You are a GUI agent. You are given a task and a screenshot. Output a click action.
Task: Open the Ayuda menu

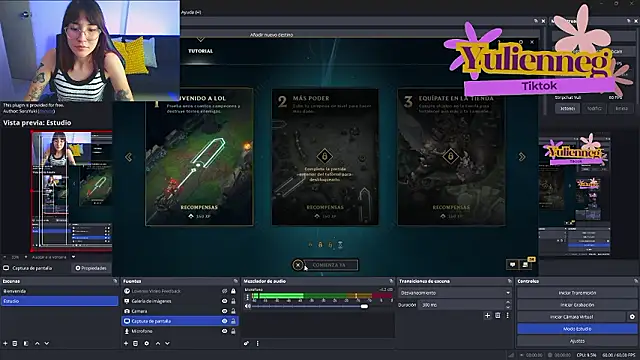tap(191, 12)
